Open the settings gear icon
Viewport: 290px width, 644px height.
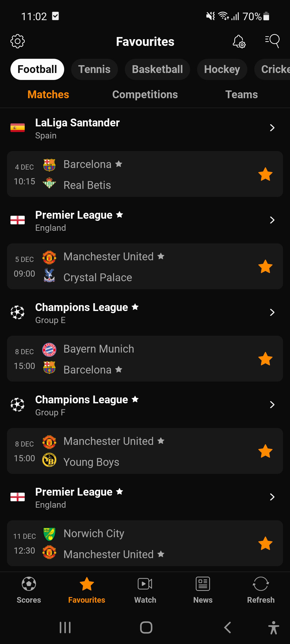tap(17, 41)
